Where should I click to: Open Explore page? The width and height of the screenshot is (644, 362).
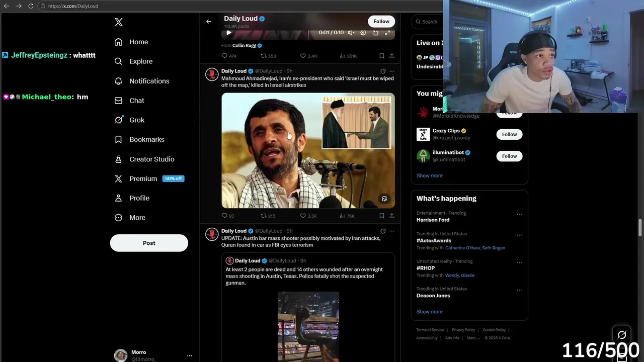[133, 61]
